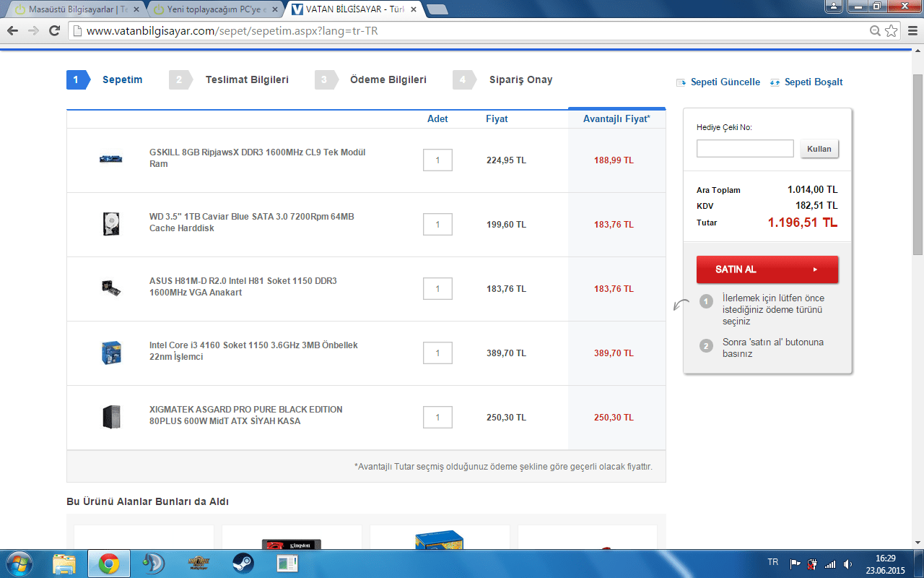Click the zoom magnifier icon in address bar
The width and height of the screenshot is (924, 578).
pyautogui.click(x=875, y=31)
